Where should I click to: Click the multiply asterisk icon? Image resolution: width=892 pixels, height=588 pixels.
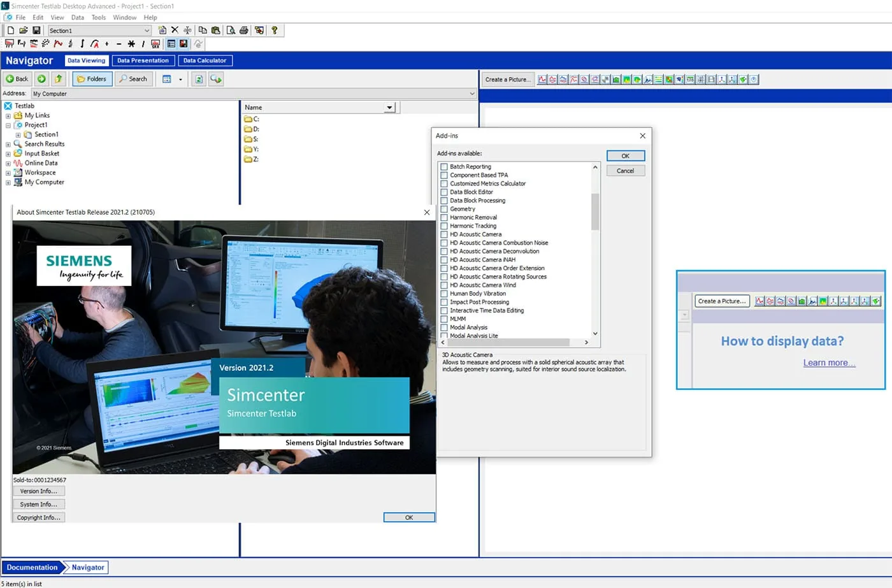[131, 43]
